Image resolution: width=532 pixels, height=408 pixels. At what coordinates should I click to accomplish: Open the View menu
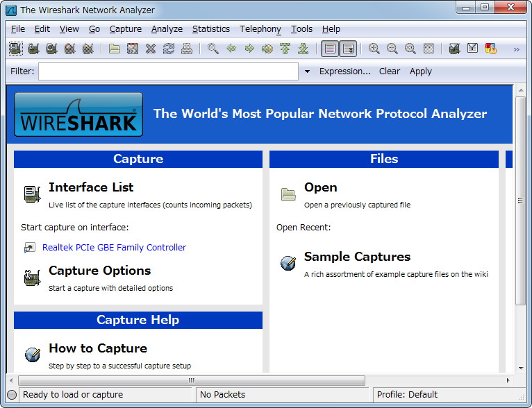(x=69, y=29)
